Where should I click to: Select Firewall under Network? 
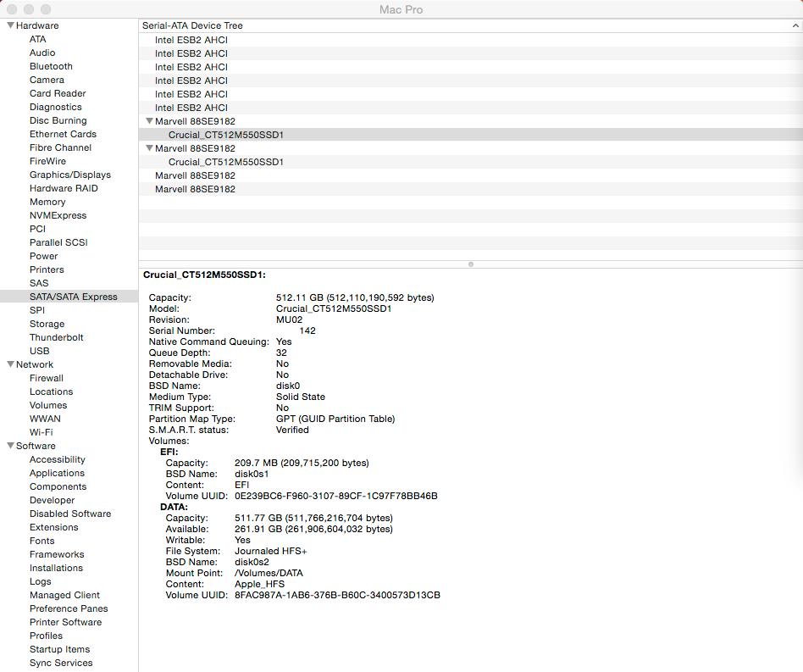click(47, 378)
